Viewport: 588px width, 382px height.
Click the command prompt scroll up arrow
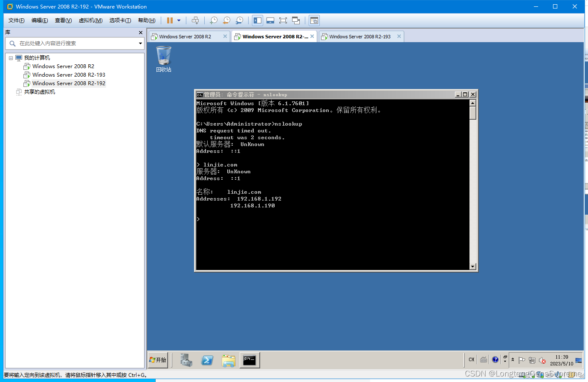coord(472,103)
